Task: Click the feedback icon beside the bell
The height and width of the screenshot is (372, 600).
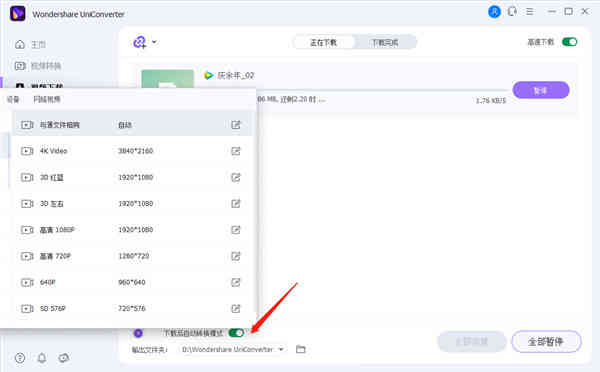Action: pyautogui.click(x=64, y=358)
